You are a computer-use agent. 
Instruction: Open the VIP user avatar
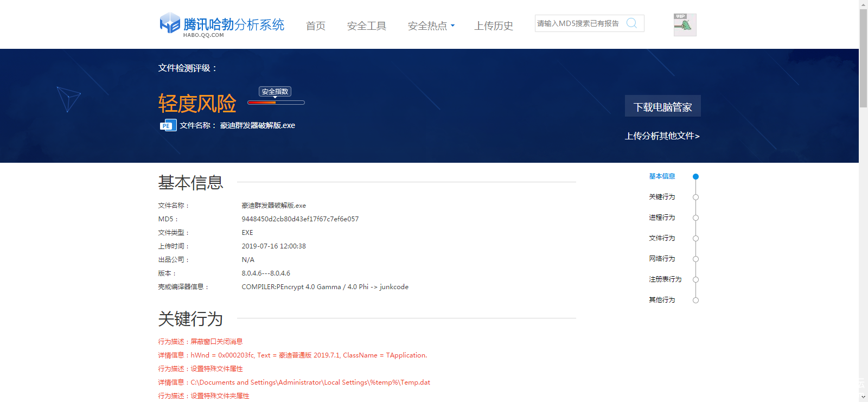[685, 25]
